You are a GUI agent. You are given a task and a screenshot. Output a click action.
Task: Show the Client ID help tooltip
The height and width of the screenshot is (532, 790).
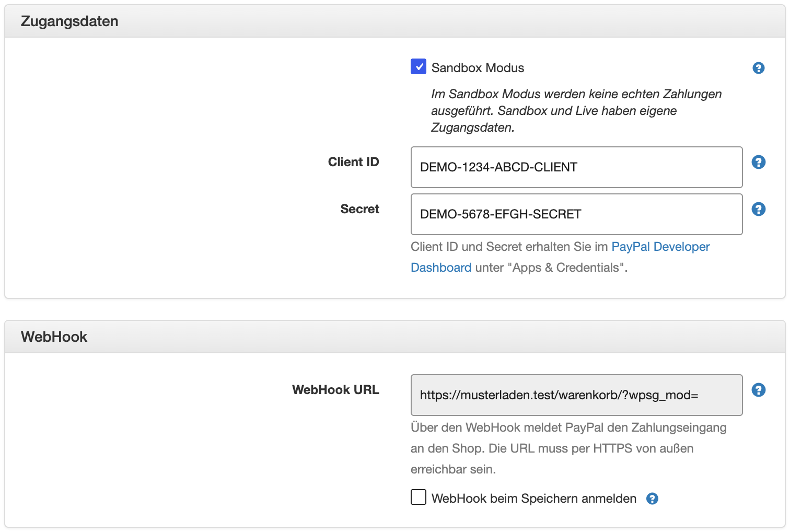coord(758,162)
